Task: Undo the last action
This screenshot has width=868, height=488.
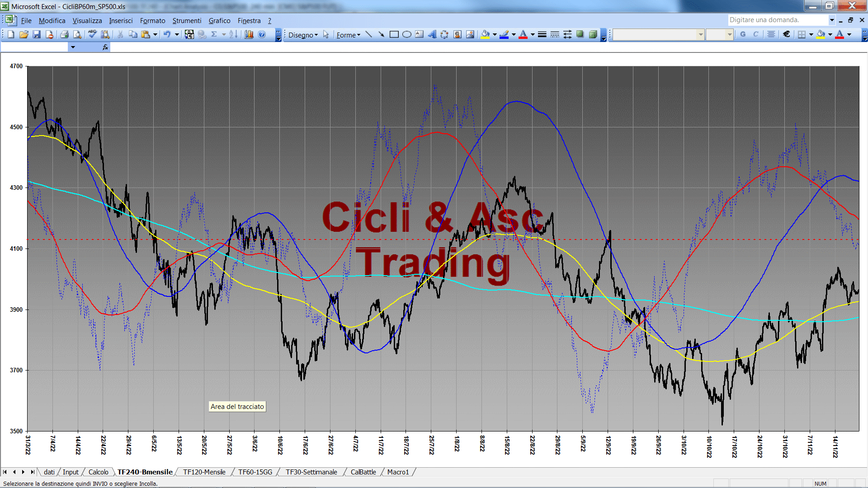Action: pyautogui.click(x=167, y=34)
